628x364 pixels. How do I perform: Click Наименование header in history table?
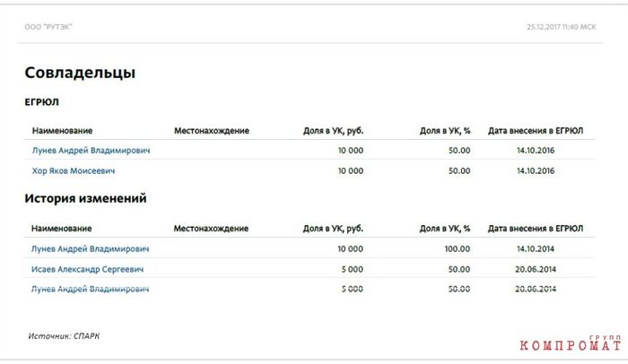click(x=61, y=229)
